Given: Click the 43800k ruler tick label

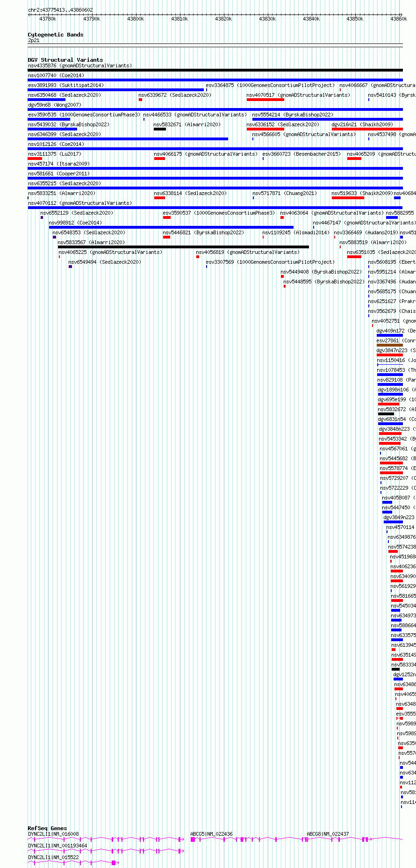Looking at the screenshot, I should pyautogui.click(x=136, y=19).
